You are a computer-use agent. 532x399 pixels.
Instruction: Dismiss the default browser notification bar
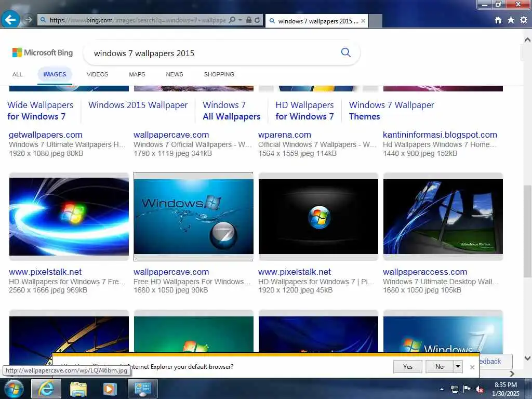(x=472, y=367)
